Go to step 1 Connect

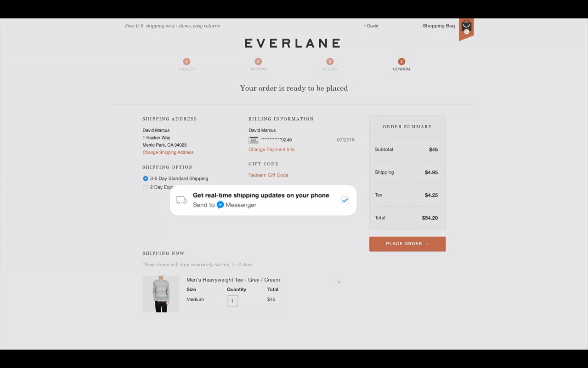coord(187,64)
